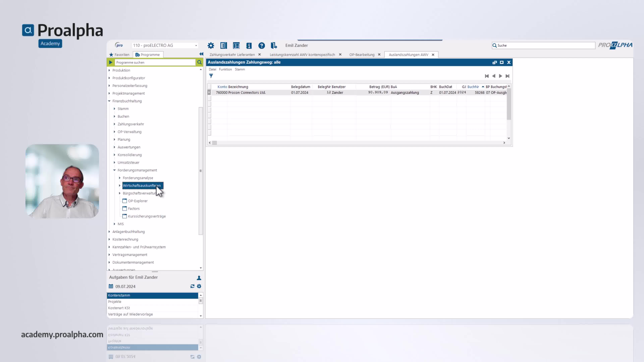Collapse the navigation panel with double arrow

tap(201, 54)
